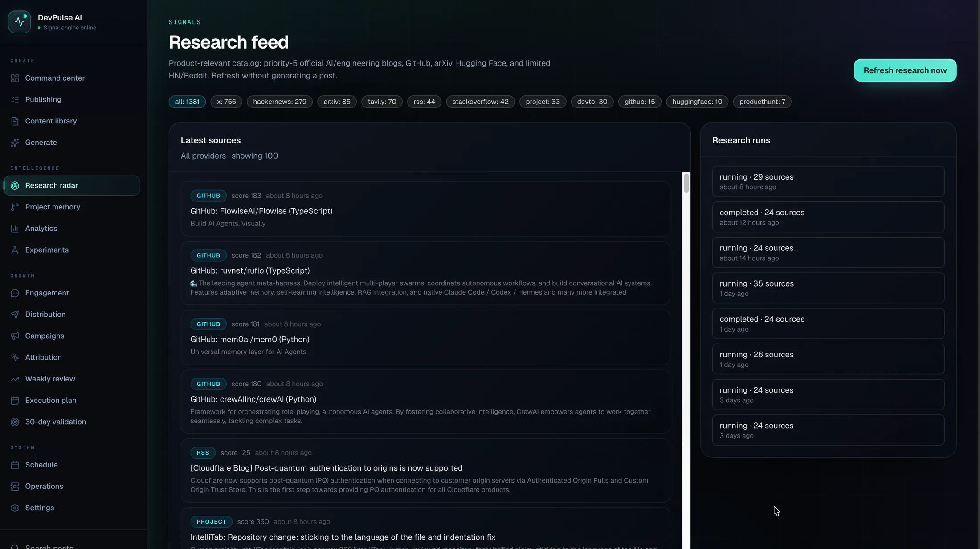The height and width of the screenshot is (549, 980).
Task: Click Refresh research now button
Action: tap(905, 70)
